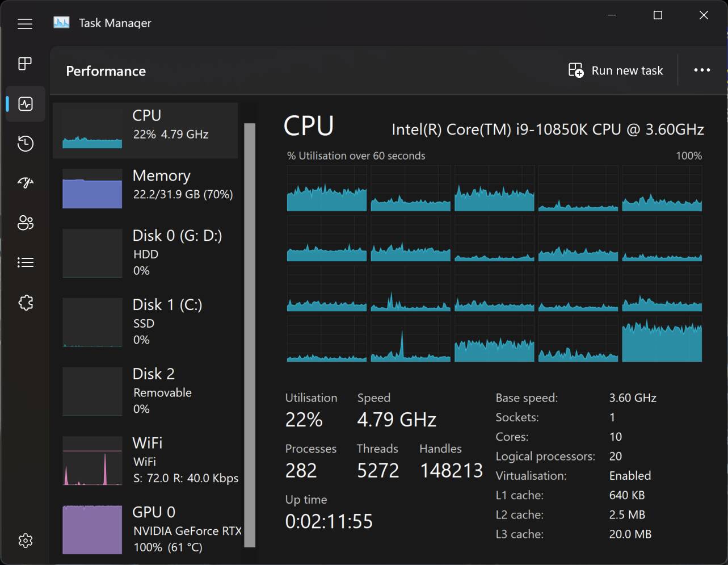Open the Processes page icon
The height and width of the screenshot is (565, 728).
[25, 64]
